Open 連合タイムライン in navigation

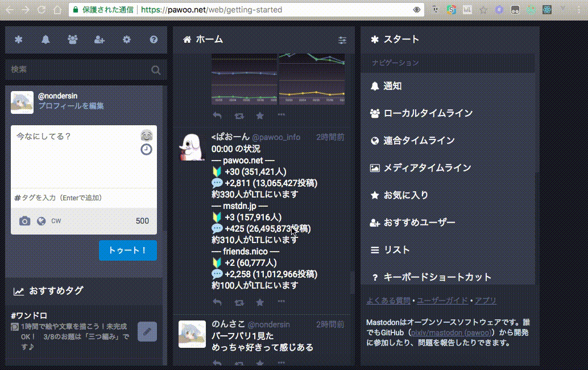448,141
